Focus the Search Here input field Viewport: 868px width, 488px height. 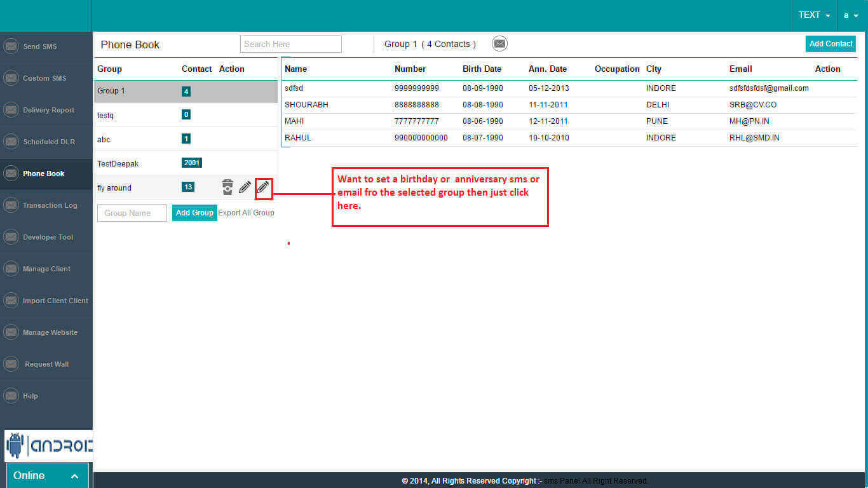[290, 44]
